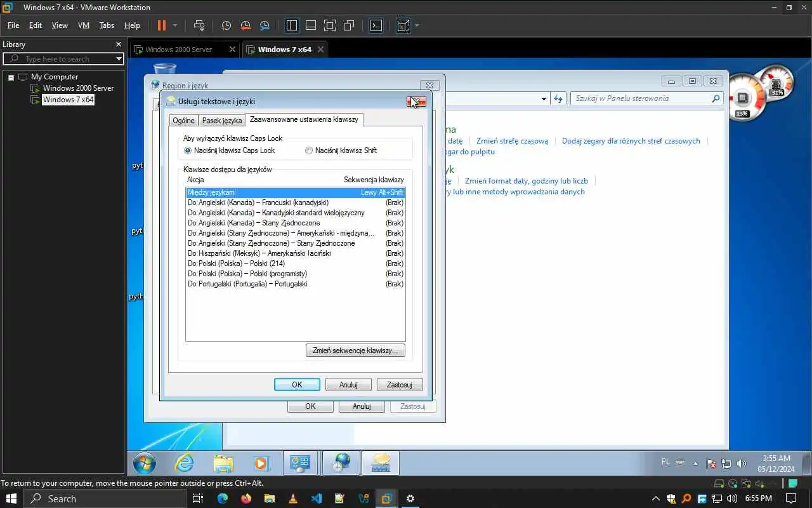Click the guest Action Center flag icon
Screen dimensions: 812x508
coord(711,464)
